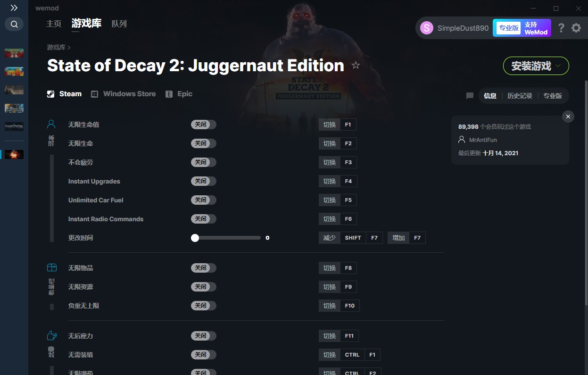Select the last game thumbnail in sidebar
This screenshot has width=588, height=375.
pyautogui.click(x=14, y=154)
